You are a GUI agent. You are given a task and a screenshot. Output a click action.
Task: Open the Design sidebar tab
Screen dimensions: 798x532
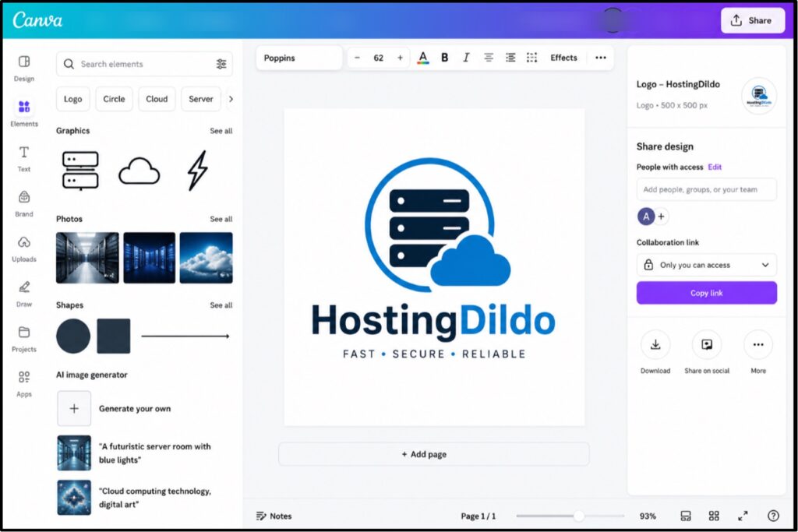click(x=24, y=68)
